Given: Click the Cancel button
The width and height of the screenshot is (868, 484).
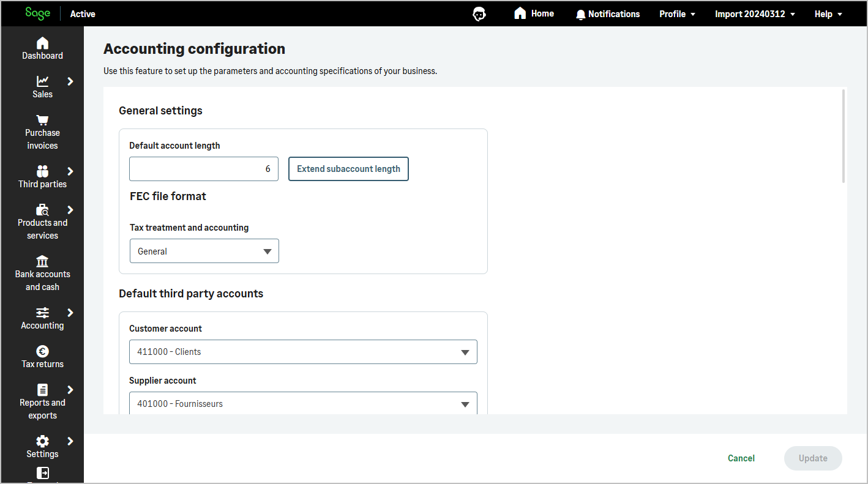Looking at the screenshot, I should click(741, 458).
